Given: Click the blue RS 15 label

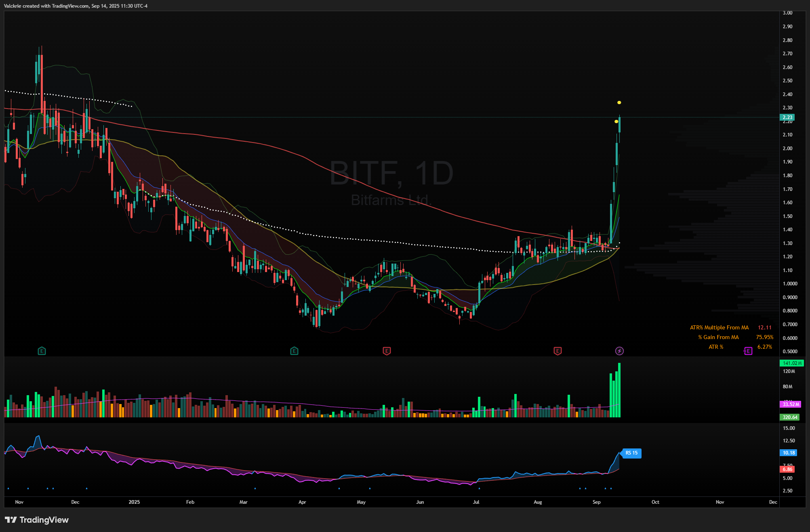Looking at the screenshot, I should (x=631, y=453).
